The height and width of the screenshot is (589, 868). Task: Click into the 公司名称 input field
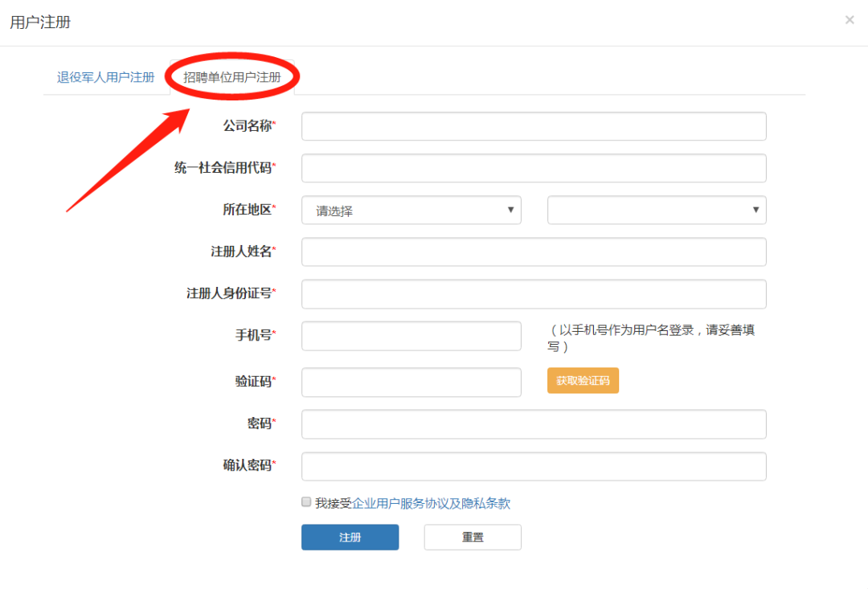pos(533,126)
